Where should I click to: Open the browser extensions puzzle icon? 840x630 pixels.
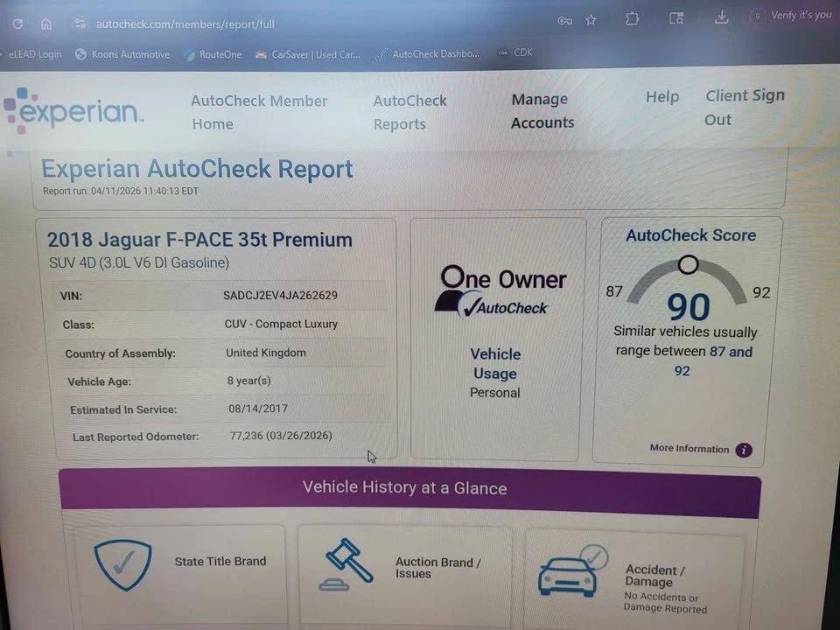[632, 19]
